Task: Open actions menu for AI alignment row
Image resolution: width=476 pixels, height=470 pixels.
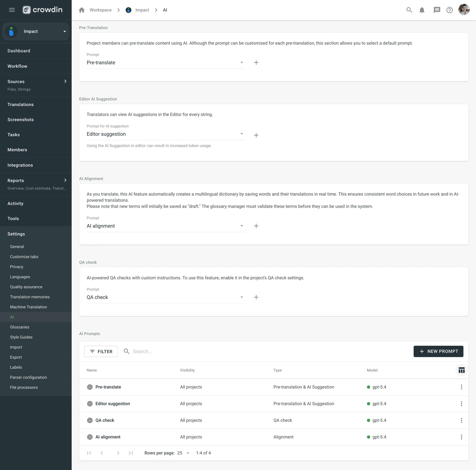Action: pos(461,437)
